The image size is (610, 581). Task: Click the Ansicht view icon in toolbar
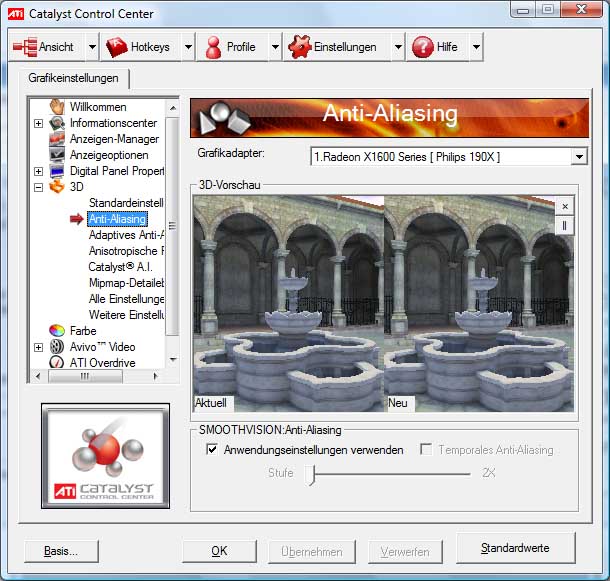[25, 47]
